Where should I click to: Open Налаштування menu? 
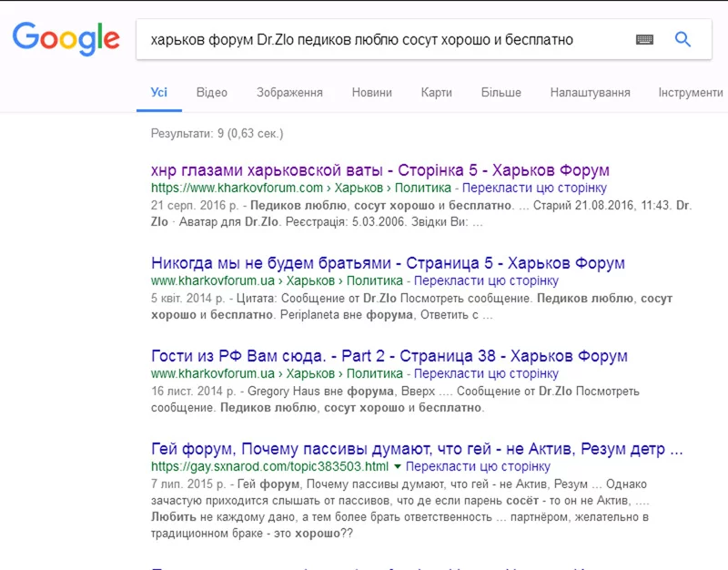(590, 93)
